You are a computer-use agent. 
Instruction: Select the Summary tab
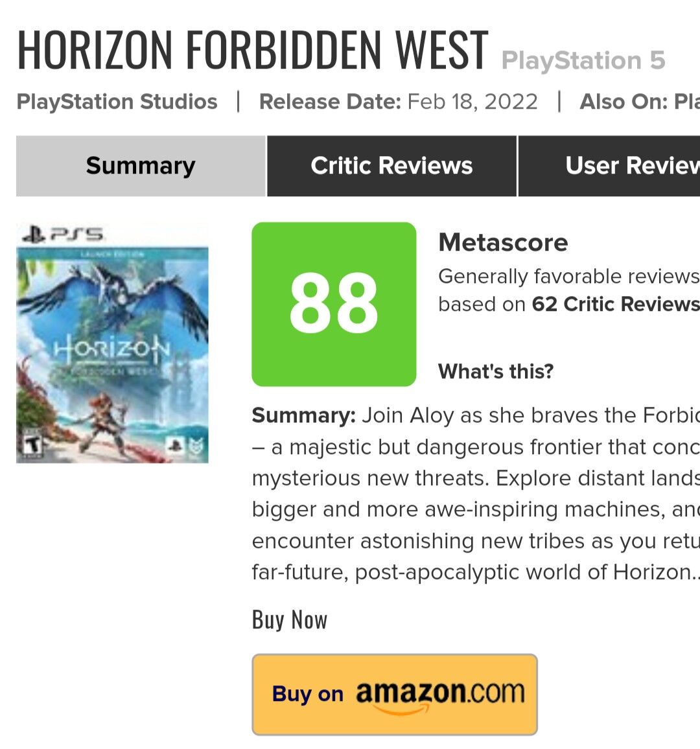141,166
